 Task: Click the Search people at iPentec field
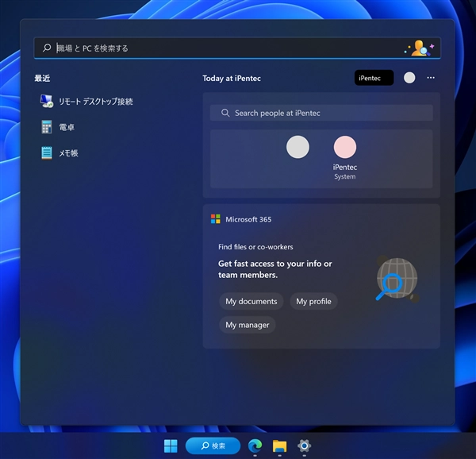pyautogui.click(x=321, y=113)
